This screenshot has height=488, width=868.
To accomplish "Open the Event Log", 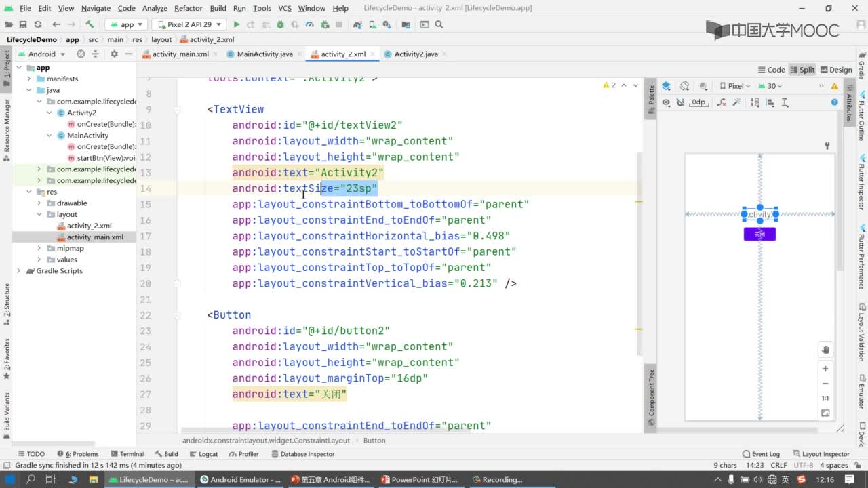I will tap(761, 454).
